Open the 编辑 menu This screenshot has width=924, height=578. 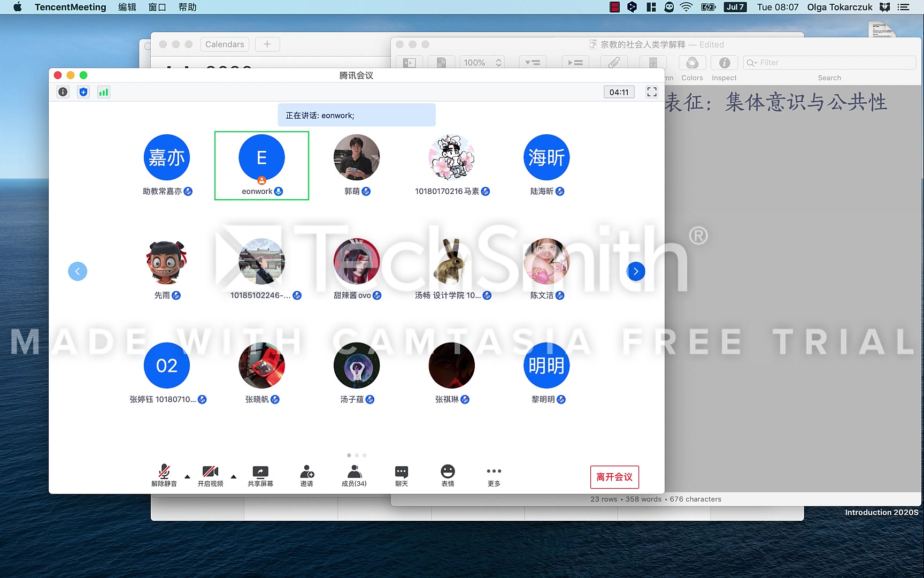tap(127, 7)
